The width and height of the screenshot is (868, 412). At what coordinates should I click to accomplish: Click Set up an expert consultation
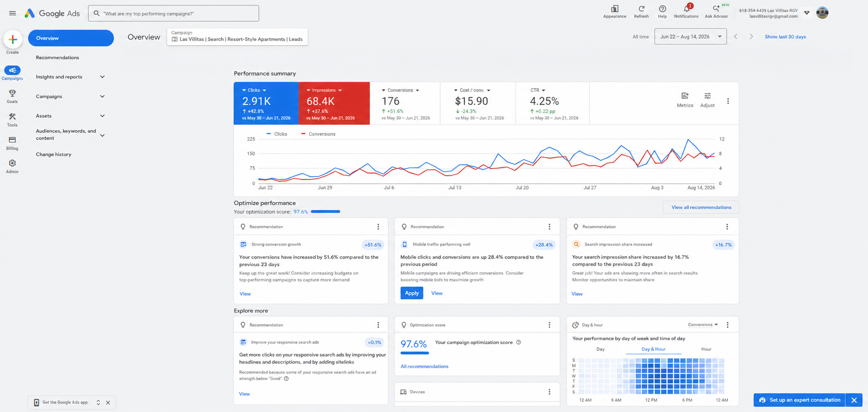pyautogui.click(x=799, y=400)
